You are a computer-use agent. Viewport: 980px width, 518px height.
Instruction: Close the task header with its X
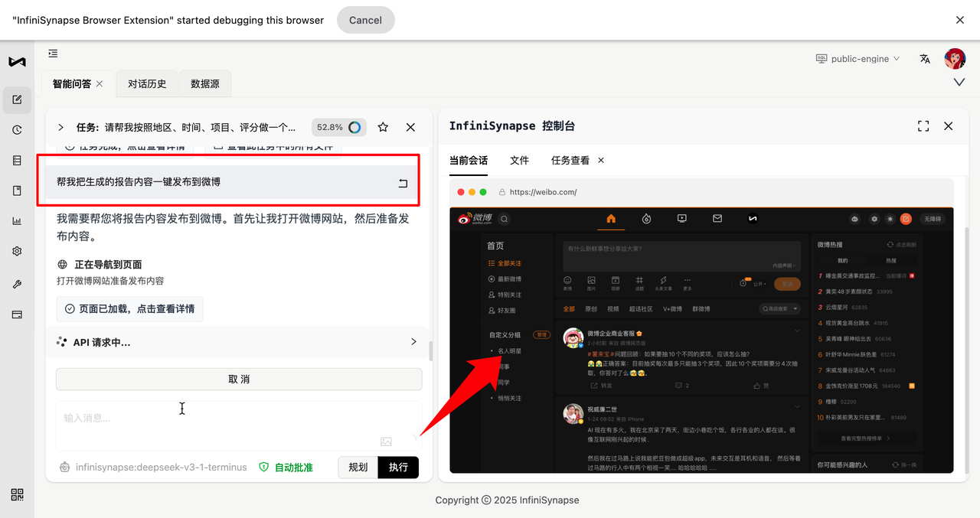click(x=410, y=127)
